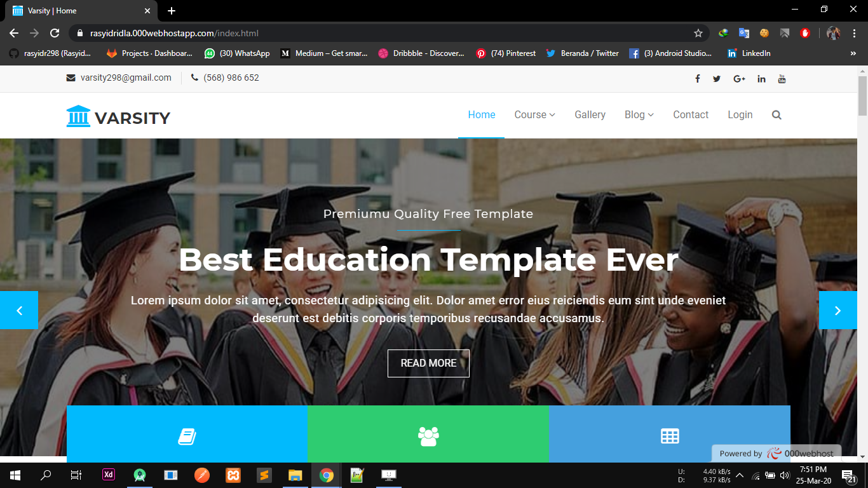Open the LinkedIn icon in the topbar
868x488 pixels.
[761, 78]
